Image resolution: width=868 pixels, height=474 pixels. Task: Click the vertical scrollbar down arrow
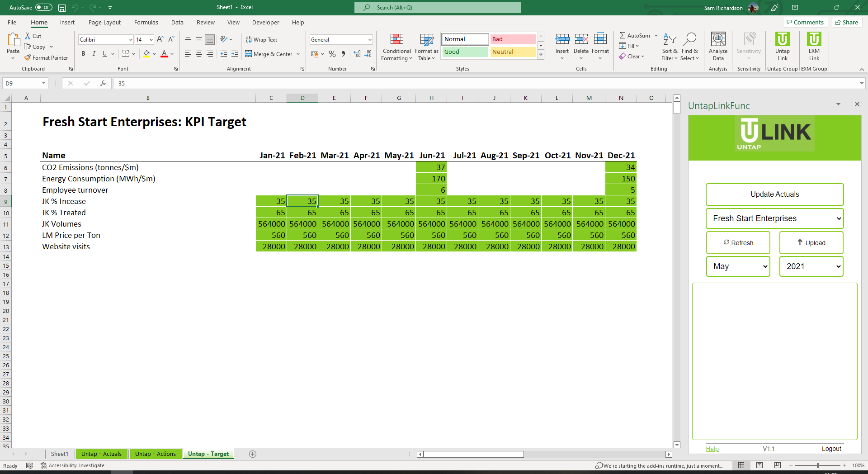[677, 445]
